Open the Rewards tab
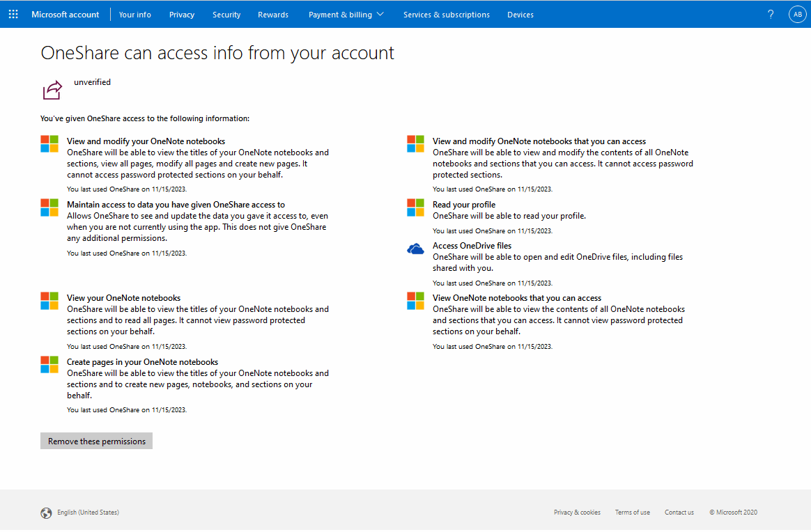Viewport: 811px width, 532px height. coord(273,15)
